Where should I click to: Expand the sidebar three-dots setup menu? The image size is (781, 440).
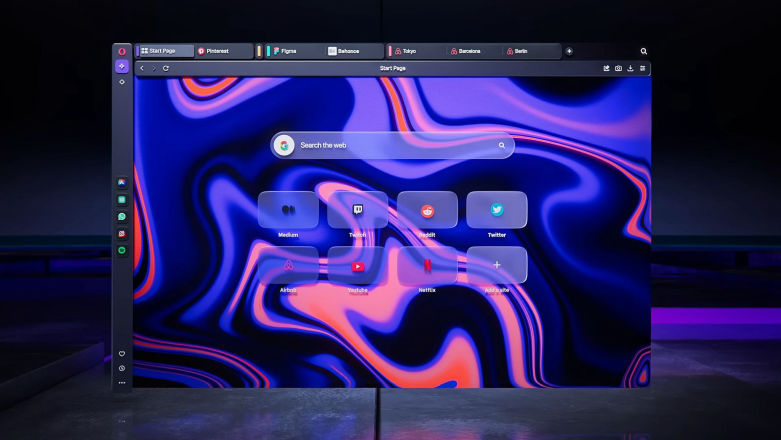(122, 383)
